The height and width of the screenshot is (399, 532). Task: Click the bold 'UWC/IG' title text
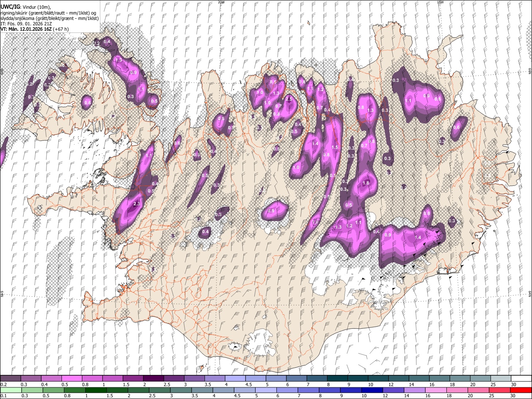coord(10,7)
